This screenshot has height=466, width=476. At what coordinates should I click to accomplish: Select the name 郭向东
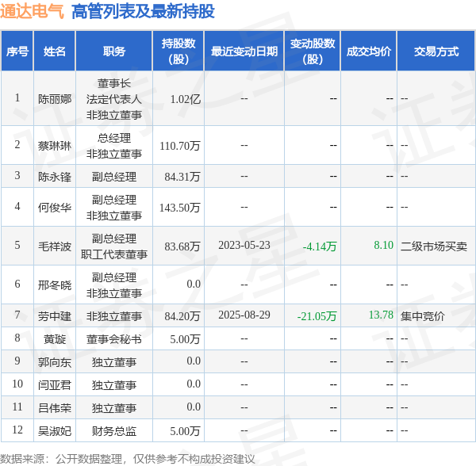[55, 362]
